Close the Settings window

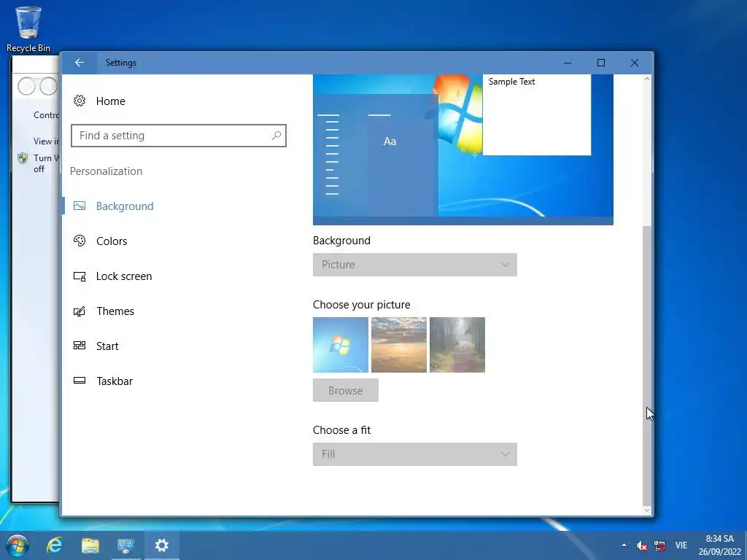click(635, 63)
